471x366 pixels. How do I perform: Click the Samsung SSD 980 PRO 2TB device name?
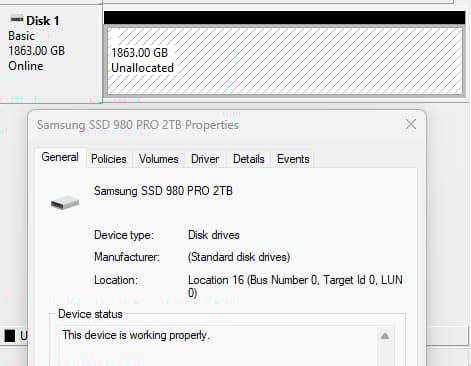pyautogui.click(x=163, y=191)
